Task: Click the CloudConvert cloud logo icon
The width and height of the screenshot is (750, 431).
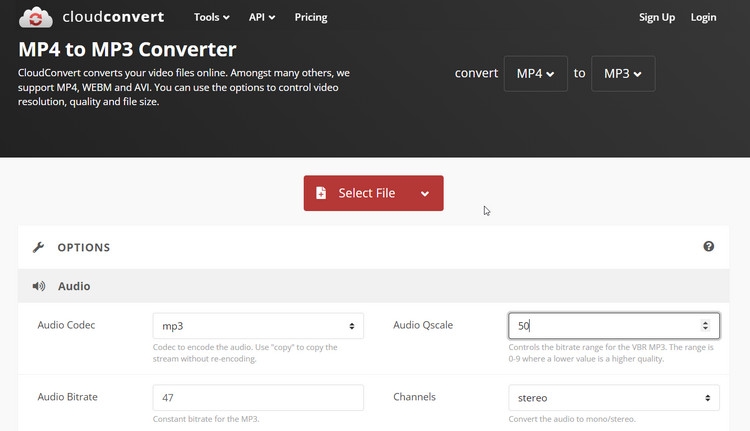Action: (x=36, y=17)
